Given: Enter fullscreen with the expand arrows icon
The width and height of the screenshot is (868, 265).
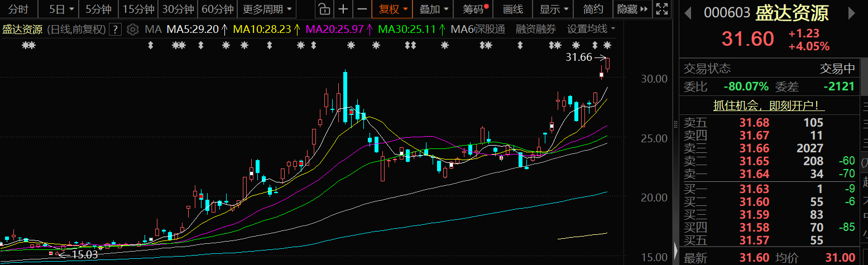Looking at the screenshot, I should (x=662, y=9).
